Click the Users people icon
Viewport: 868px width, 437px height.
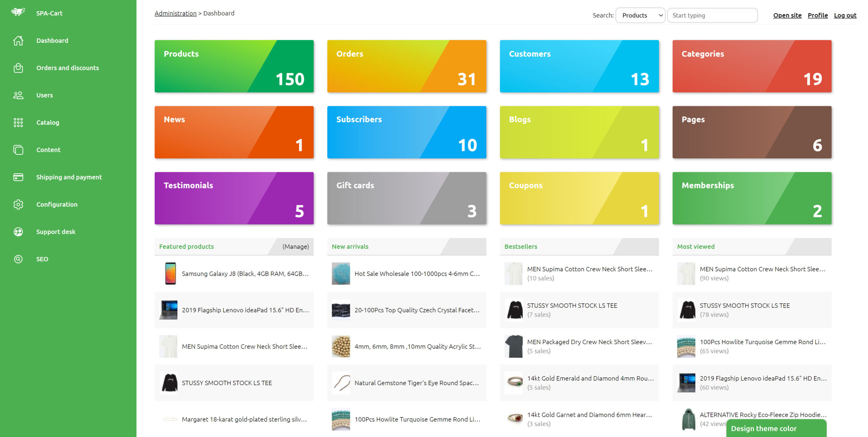18,95
